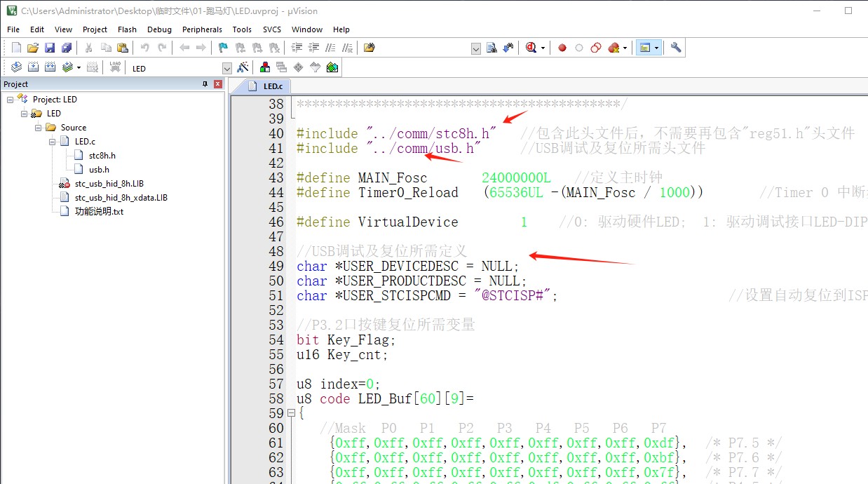Click the Build target icon
The width and height of the screenshot is (868, 484).
click(33, 67)
